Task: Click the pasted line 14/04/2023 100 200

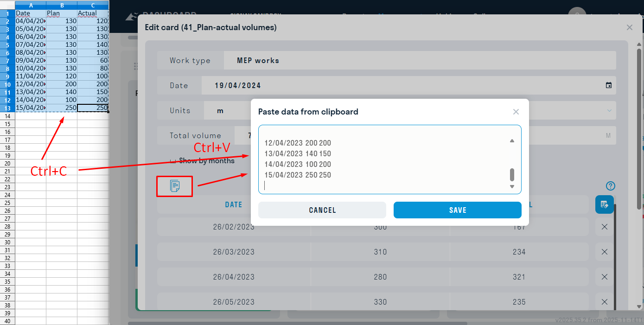Action: pos(298,164)
